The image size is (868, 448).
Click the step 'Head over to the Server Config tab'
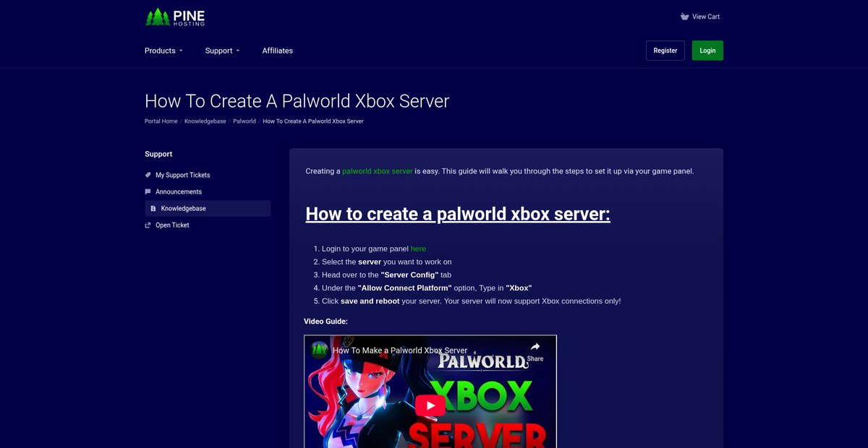point(386,275)
